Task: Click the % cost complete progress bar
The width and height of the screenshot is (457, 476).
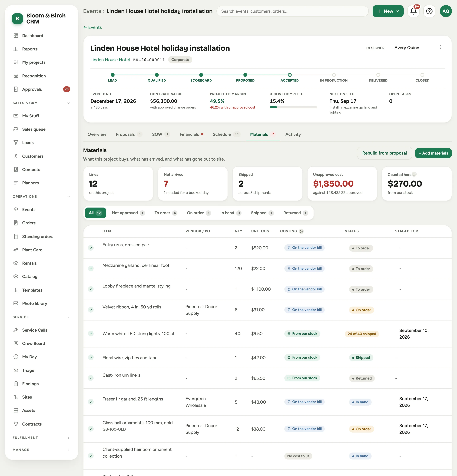Action: tap(293, 107)
